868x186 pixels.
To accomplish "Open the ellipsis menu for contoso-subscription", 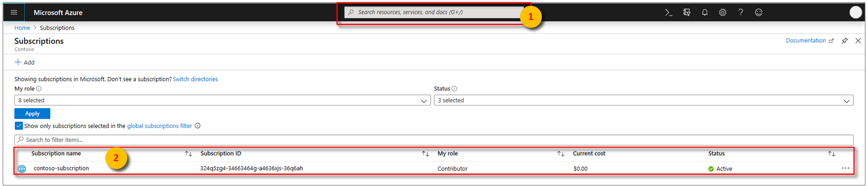I will pos(845,168).
